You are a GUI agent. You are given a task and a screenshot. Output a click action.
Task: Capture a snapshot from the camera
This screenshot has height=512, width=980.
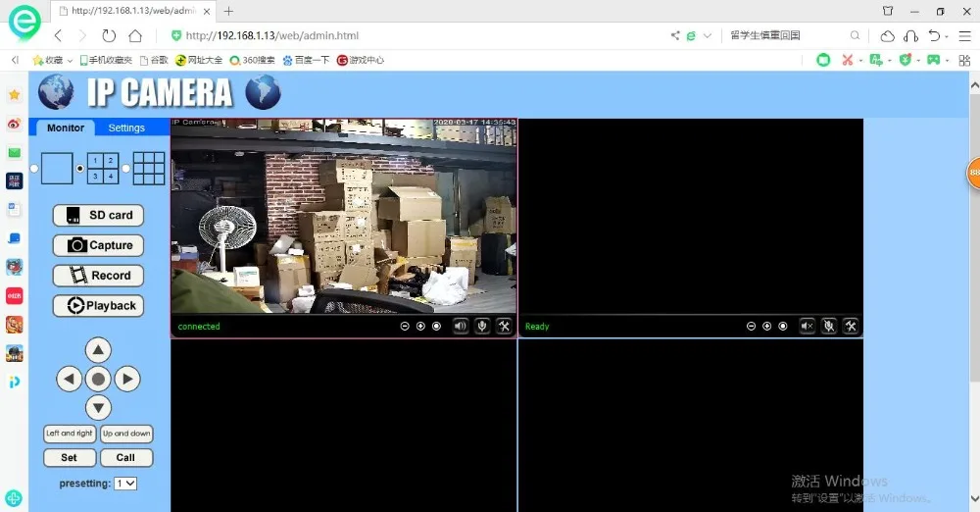click(98, 245)
